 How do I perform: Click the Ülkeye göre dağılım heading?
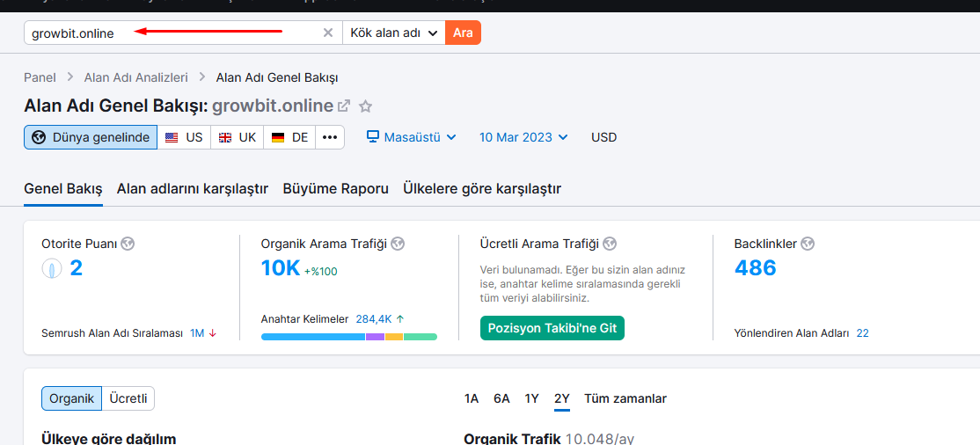(109, 438)
